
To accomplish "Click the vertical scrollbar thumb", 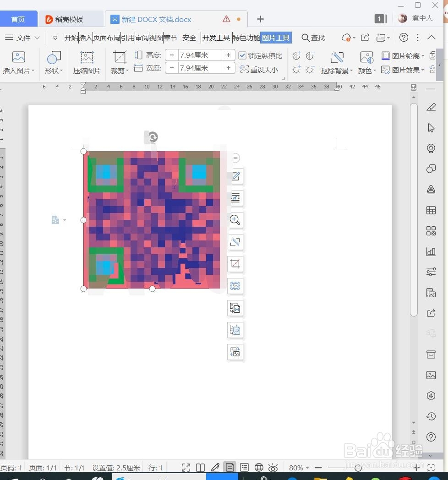I will point(414,210).
